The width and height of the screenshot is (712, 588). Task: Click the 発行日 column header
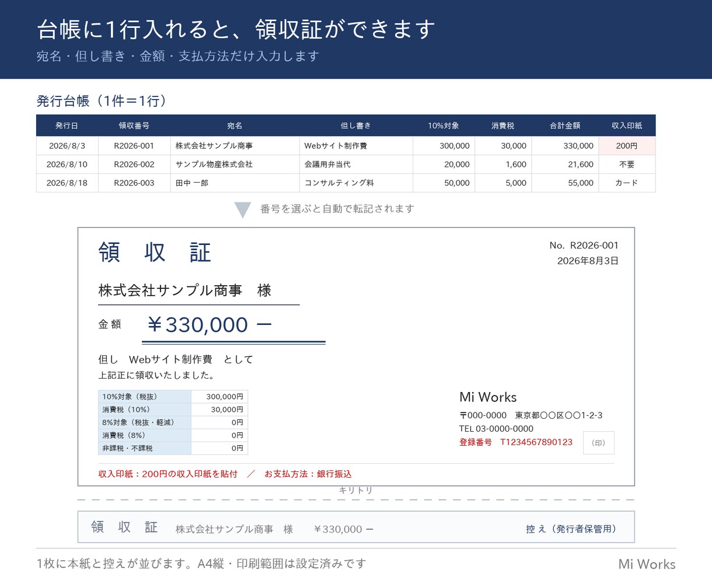tap(67, 125)
